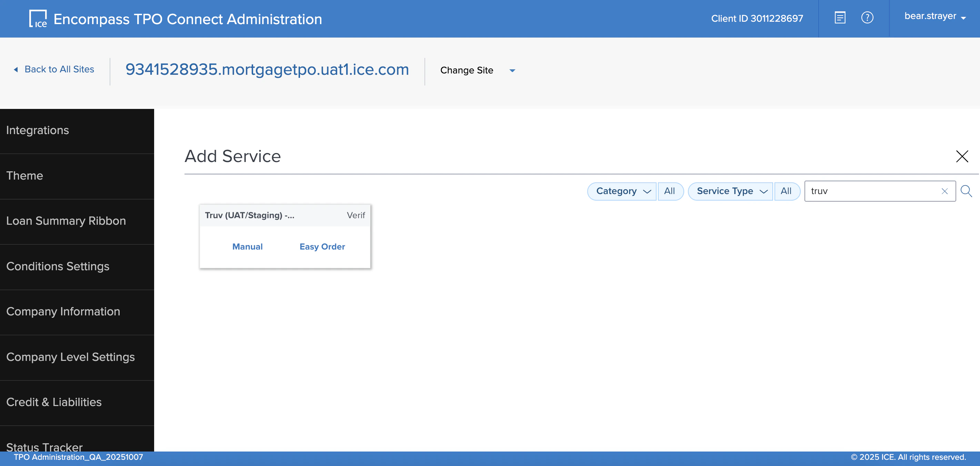Click the search magnifier icon
Image resolution: width=980 pixels, height=466 pixels.
(x=966, y=191)
